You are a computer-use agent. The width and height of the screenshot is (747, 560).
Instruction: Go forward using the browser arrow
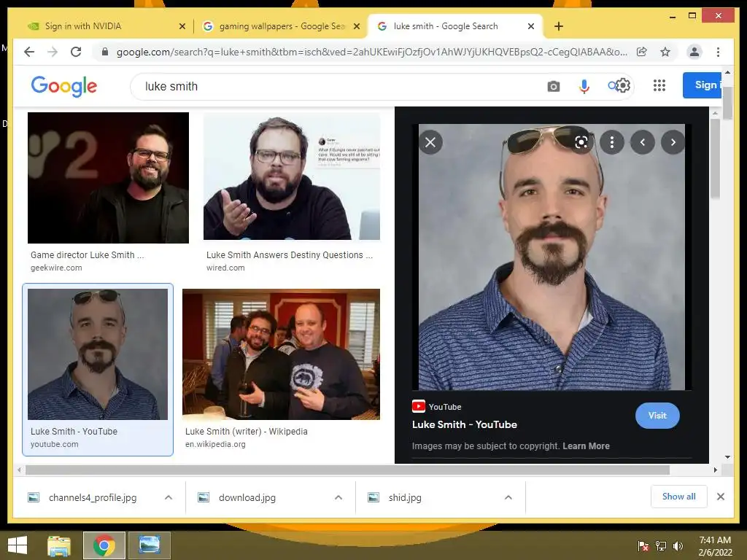(53, 52)
